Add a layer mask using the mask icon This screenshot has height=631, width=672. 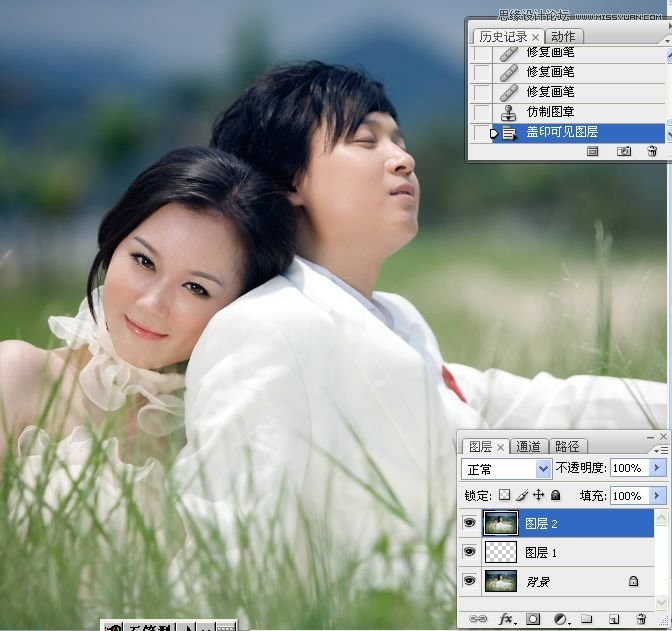pyautogui.click(x=533, y=619)
